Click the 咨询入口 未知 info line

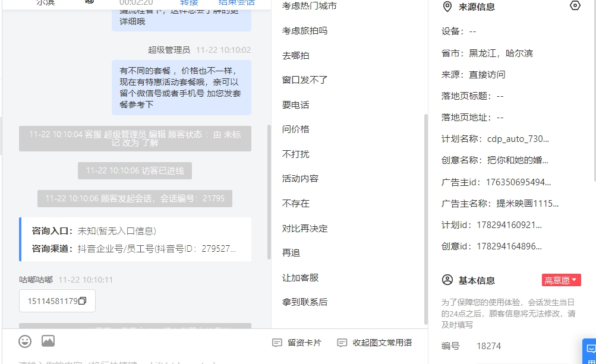pyautogui.click(x=93, y=230)
